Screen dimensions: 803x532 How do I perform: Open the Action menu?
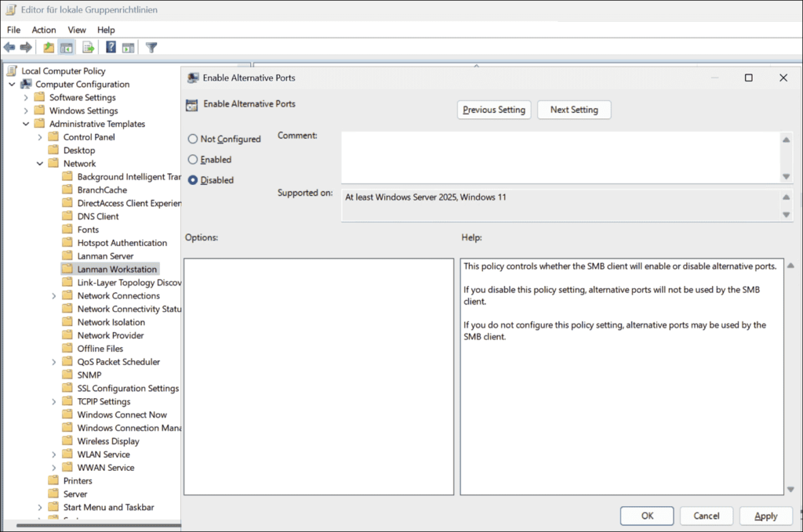coord(44,30)
